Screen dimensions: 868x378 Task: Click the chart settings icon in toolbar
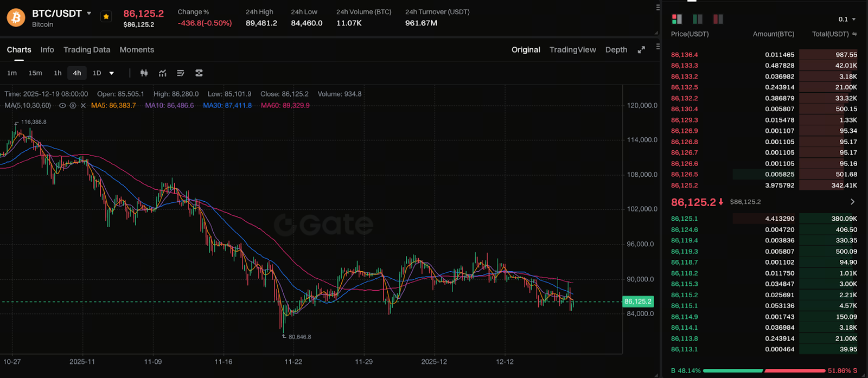point(199,73)
